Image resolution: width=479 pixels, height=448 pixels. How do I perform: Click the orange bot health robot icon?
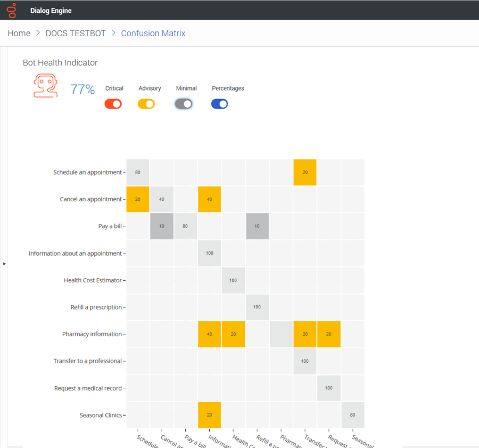(x=46, y=86)
